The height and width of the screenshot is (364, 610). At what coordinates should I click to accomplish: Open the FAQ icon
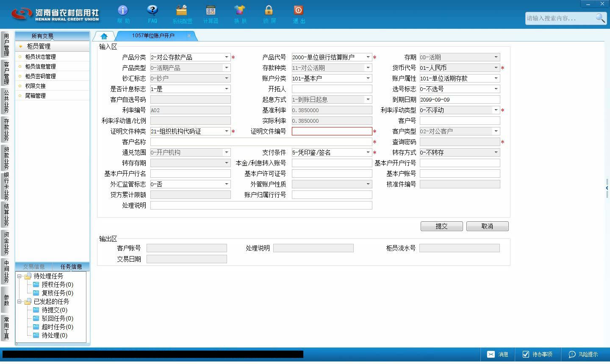coord(152,14)
